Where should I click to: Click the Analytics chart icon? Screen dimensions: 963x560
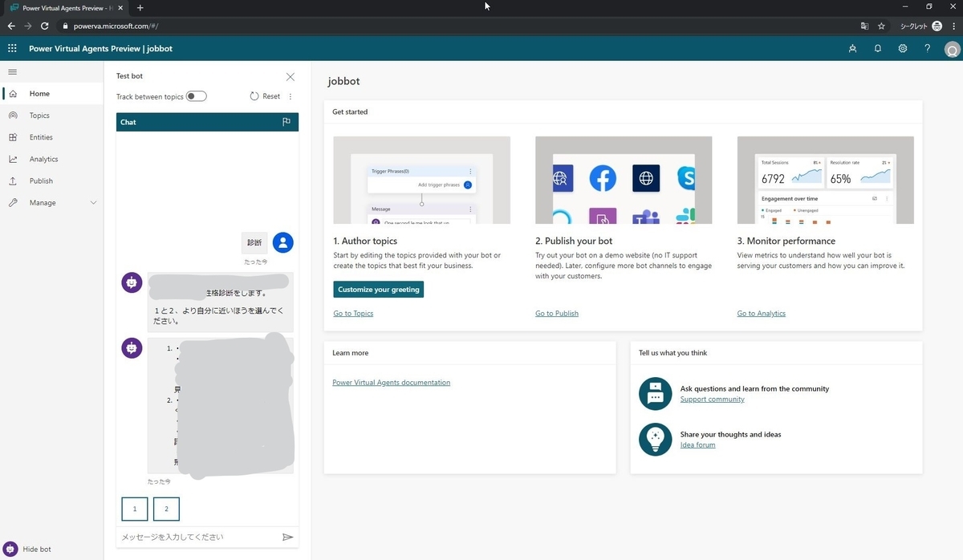(x=13, y=159)
